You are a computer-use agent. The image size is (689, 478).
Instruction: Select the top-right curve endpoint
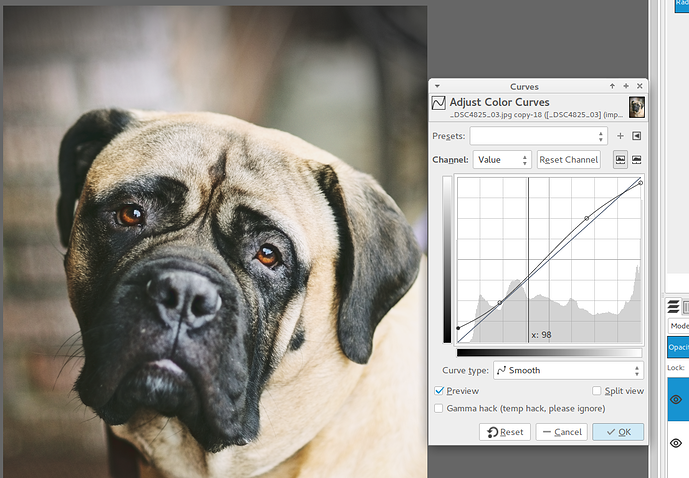(x=641, y=183)
